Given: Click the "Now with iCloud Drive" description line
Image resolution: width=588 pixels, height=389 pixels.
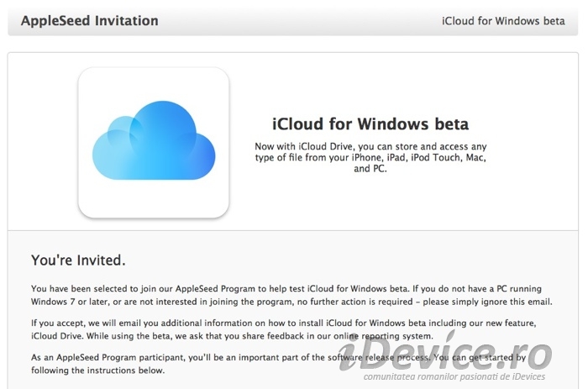Looking at the screenshot, I should pyautogui.click(x=370, y=146).
